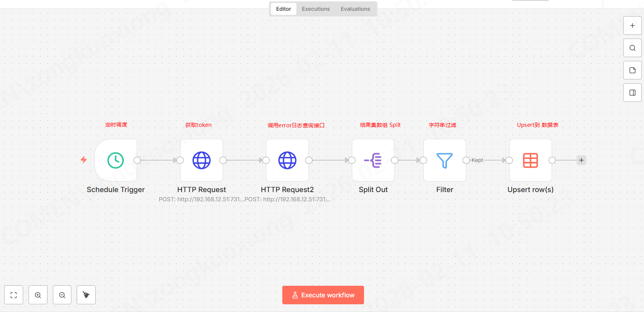The image size is (644, 312).
Task: Click plus after Upsert row(s) output
Action: (581, 160)
